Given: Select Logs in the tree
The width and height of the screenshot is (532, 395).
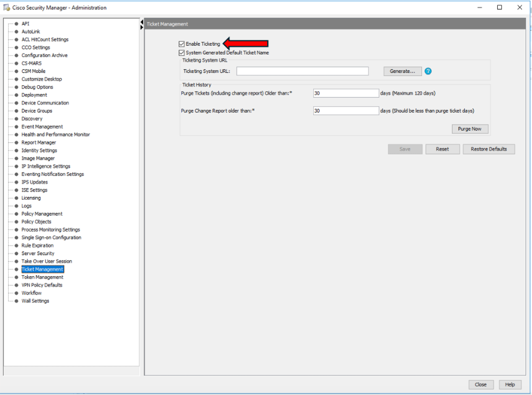Looking at the screenshot, I should pos(26,206).
